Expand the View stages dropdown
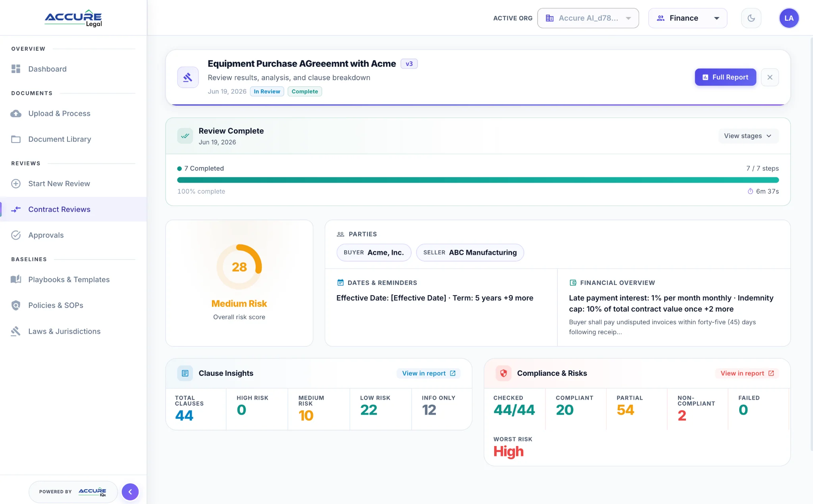 748,136
